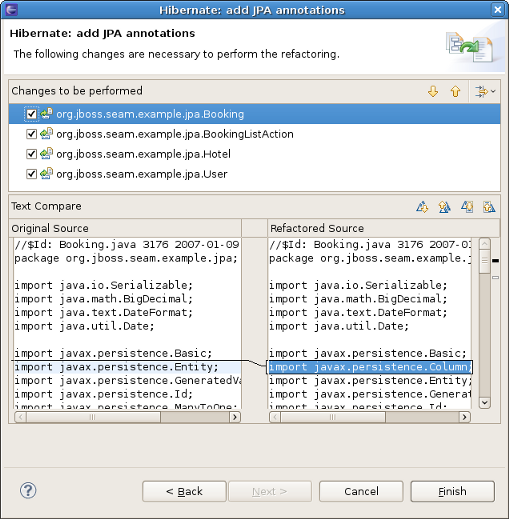The width and height of the screenshot is (509, 519).
Task: Click the Cancel button
Action: pyautogui.click(x=361, y=491)
